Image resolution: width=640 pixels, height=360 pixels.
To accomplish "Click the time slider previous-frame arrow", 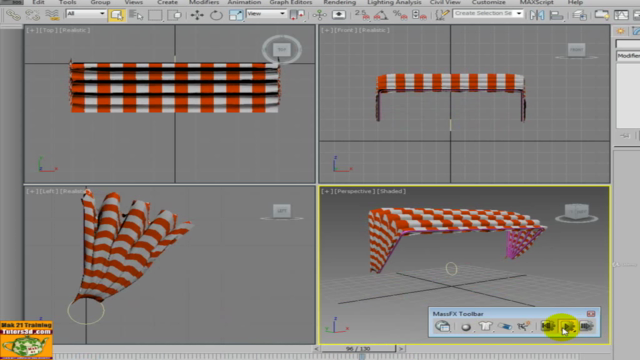I will pyautogui.click(x=316, y=349).
